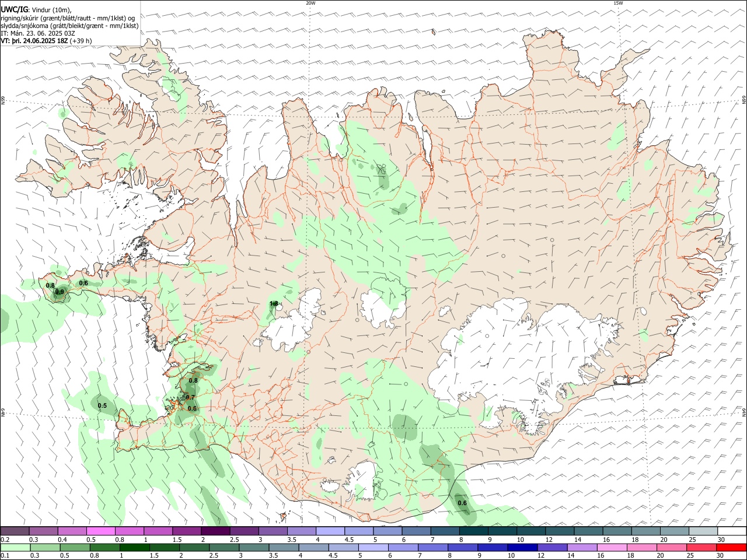Click the pale grey swatch at 25 in the upper legend row
The width and height of the screenshot is (747, 560).
click(704, 531)
